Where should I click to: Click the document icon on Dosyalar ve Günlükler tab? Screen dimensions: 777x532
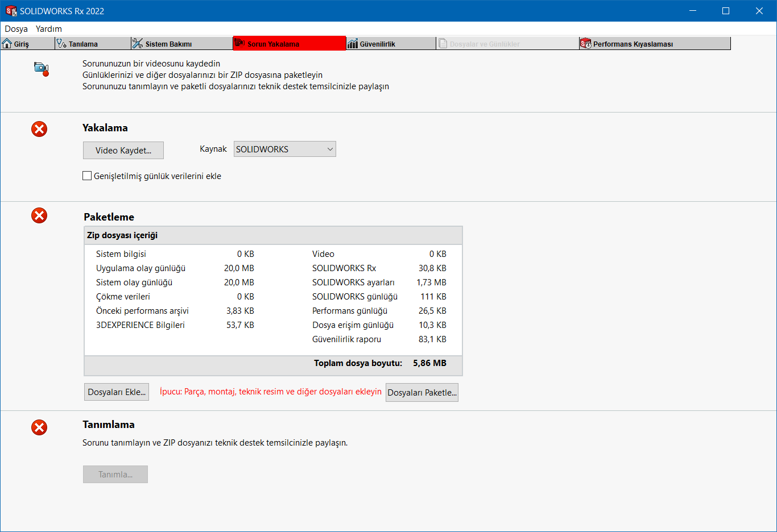click(x=443, y=43)
